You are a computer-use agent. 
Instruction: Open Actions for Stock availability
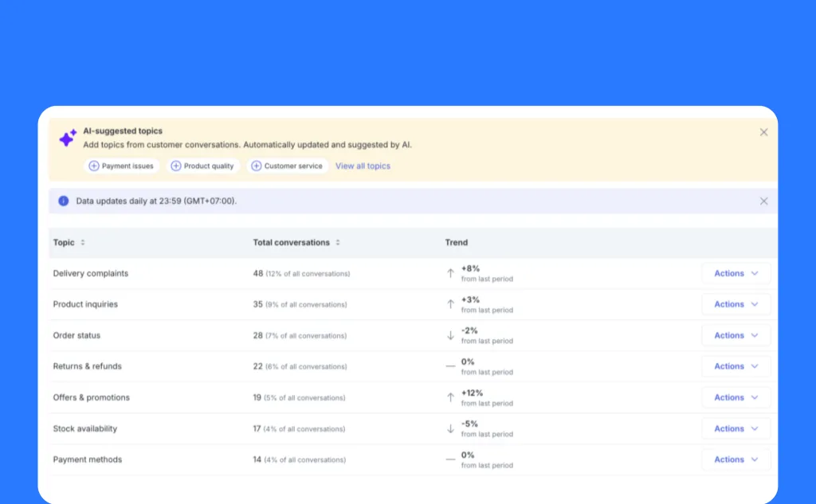(x=736, y=428)
